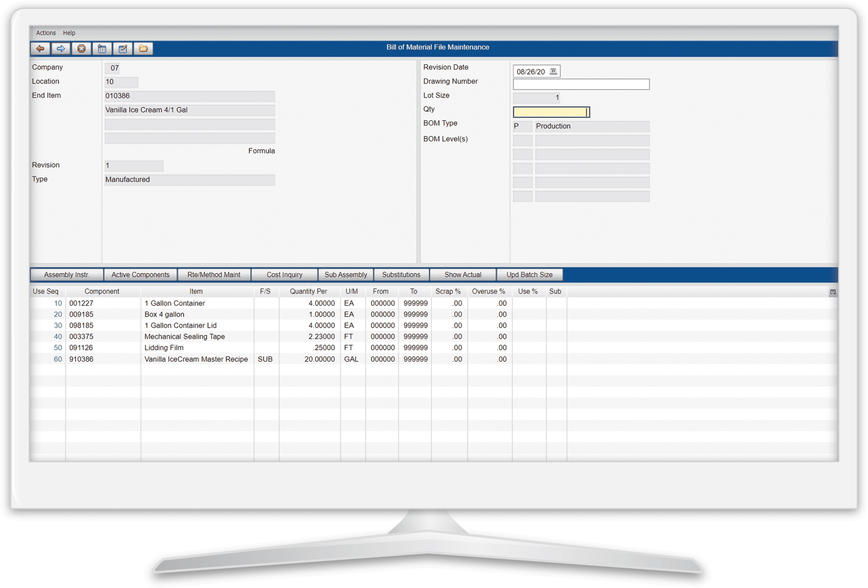Open the Actions menu

click(x=46, y=33)
